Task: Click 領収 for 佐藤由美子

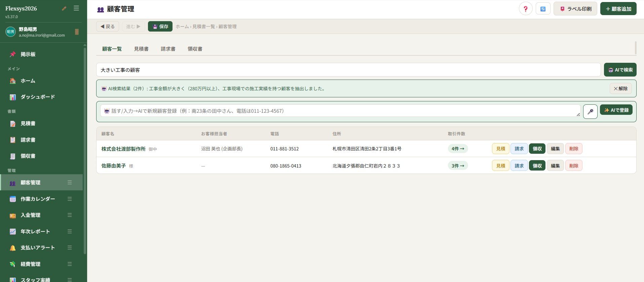Action: click(537, 166)
